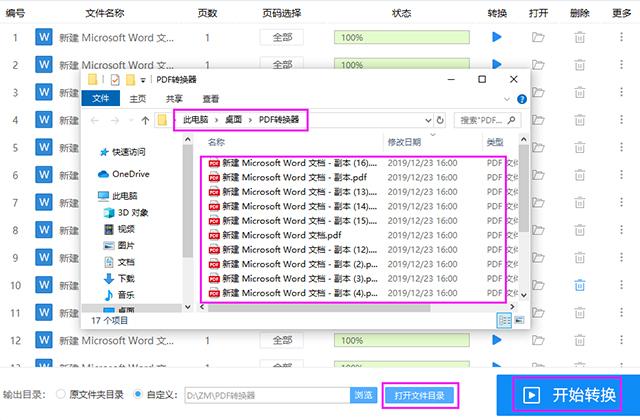Delete row 3 file with trash icon

point(580,93)
